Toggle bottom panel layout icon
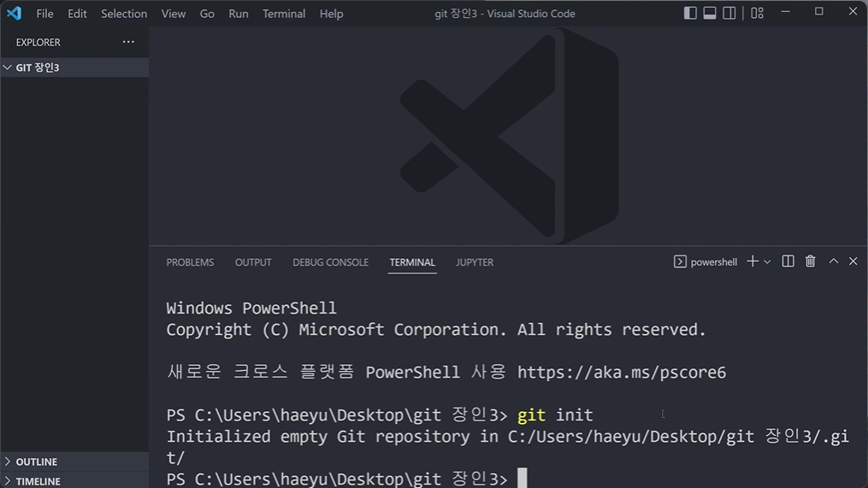The image size is (868, 488). pyautogui.click(x=710, y=13)
